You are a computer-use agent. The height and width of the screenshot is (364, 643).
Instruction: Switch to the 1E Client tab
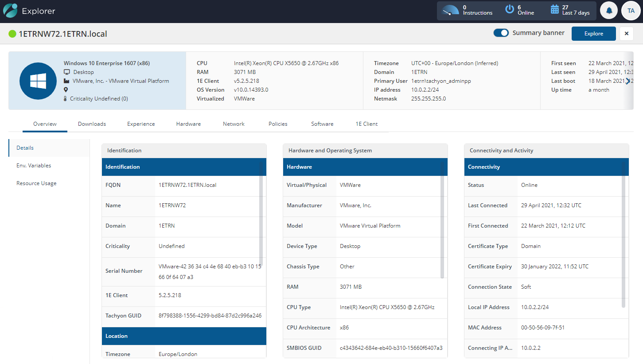click(x=366, y=124)
